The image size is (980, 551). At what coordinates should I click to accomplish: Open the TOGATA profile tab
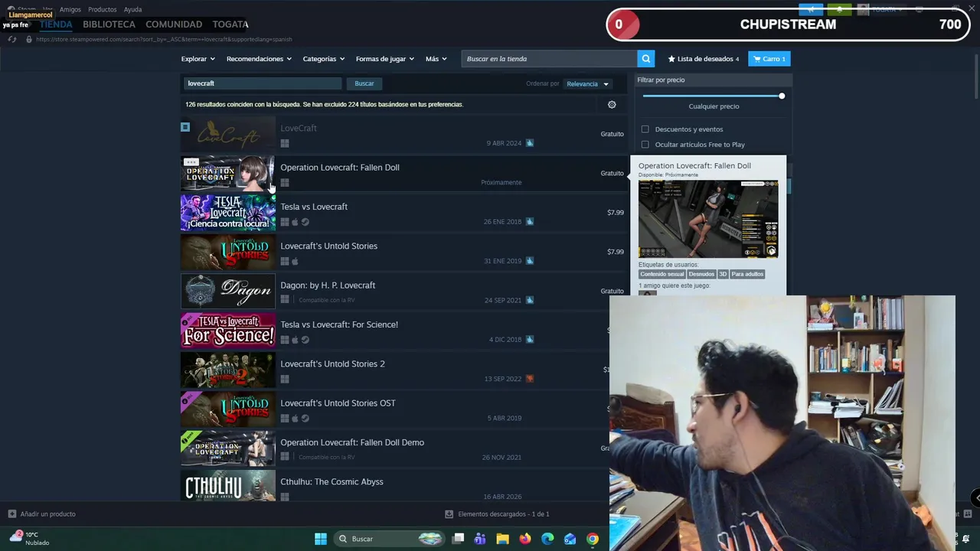click(x=230, y=24)
